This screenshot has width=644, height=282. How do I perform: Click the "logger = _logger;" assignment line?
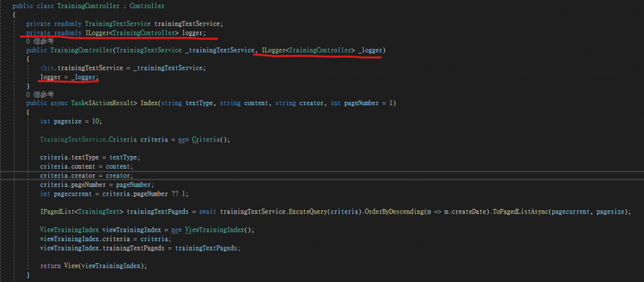pyautogui.click(x=69, y=77)
